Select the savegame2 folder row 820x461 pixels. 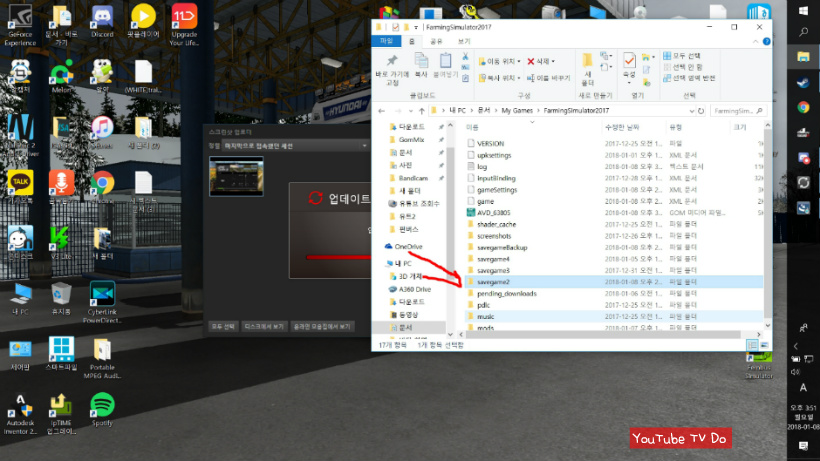click(613, 282)
